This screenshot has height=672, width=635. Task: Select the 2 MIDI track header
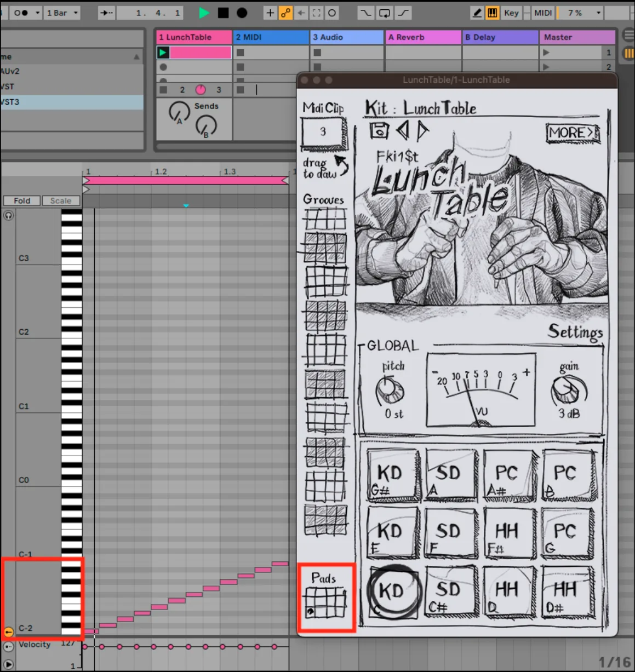tap(271, 37)
